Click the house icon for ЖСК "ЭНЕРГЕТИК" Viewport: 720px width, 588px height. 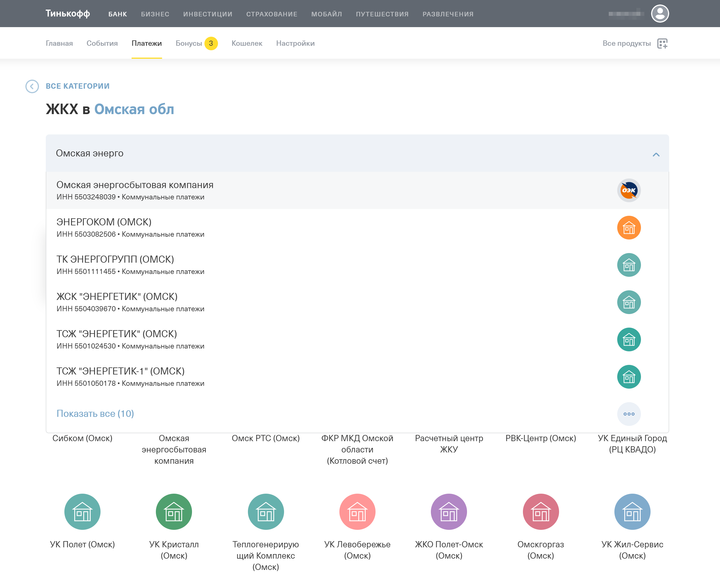(629, 302)
